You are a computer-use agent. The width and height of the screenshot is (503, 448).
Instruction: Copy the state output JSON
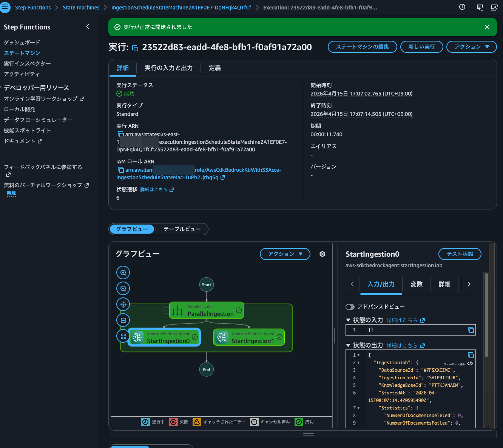coord(471,355)
